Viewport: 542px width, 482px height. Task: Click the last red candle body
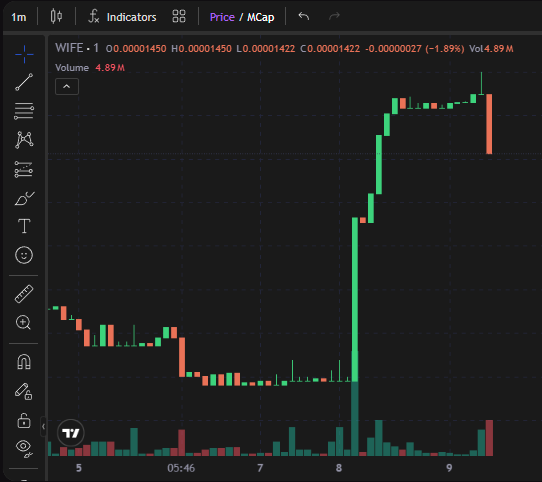(x=489, y=124)
